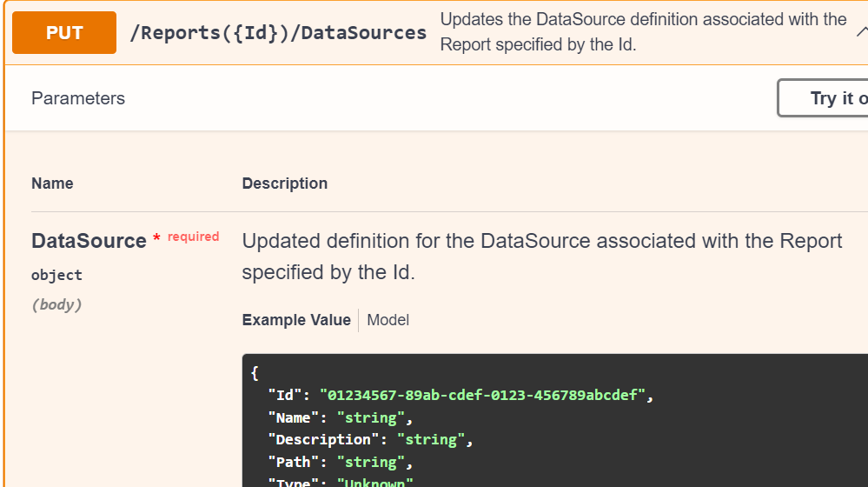Viewport: 868px width, 487px height.
Task: Select the Example Value tab
Action: point(296,320)
